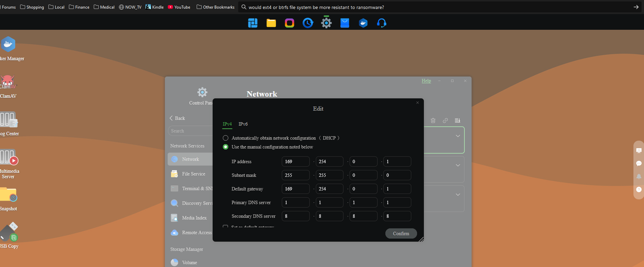Click the Subnet mask third octet field

pyautogui.click(x=363, y=175)
